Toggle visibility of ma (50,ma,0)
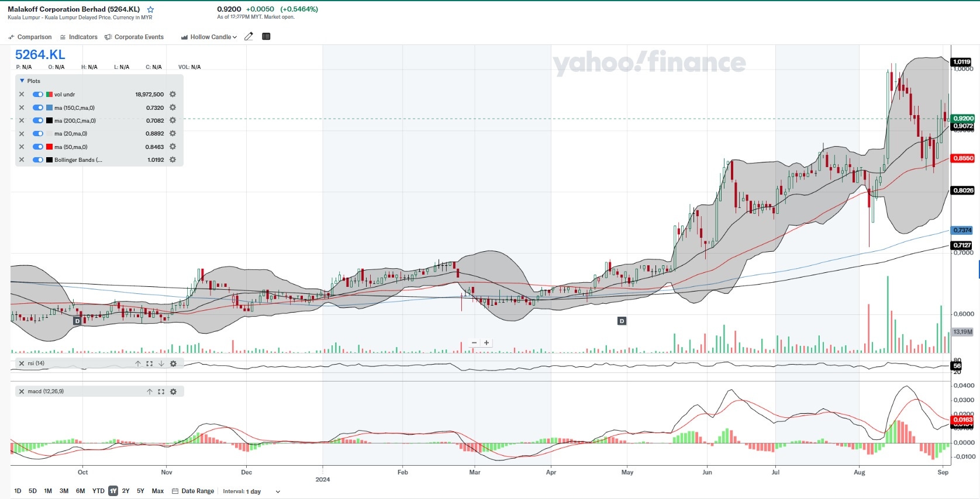Image resolution: width=980 pixels, height=499 pixels. tap(38, 147)
